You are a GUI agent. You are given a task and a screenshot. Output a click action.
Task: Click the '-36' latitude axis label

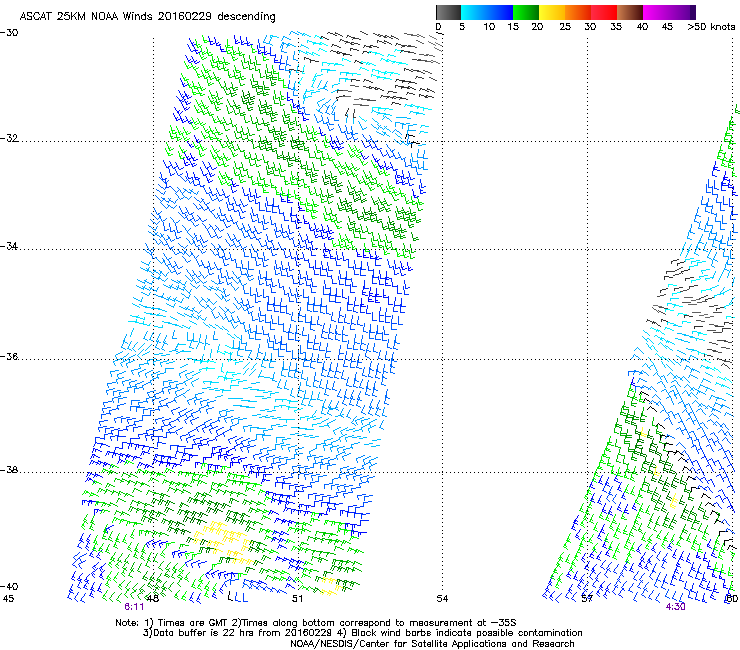[9, 356]
